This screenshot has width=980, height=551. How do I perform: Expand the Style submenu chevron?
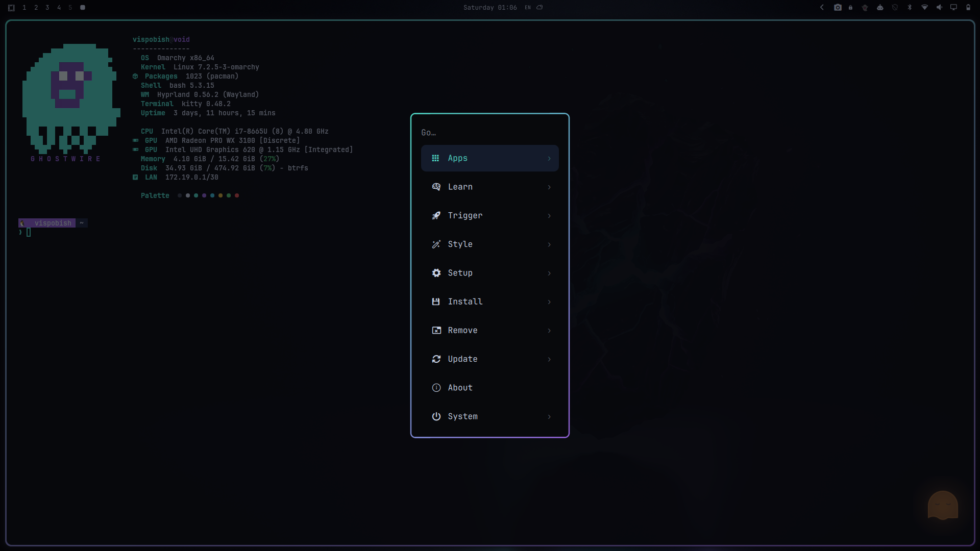coord(549,244)
